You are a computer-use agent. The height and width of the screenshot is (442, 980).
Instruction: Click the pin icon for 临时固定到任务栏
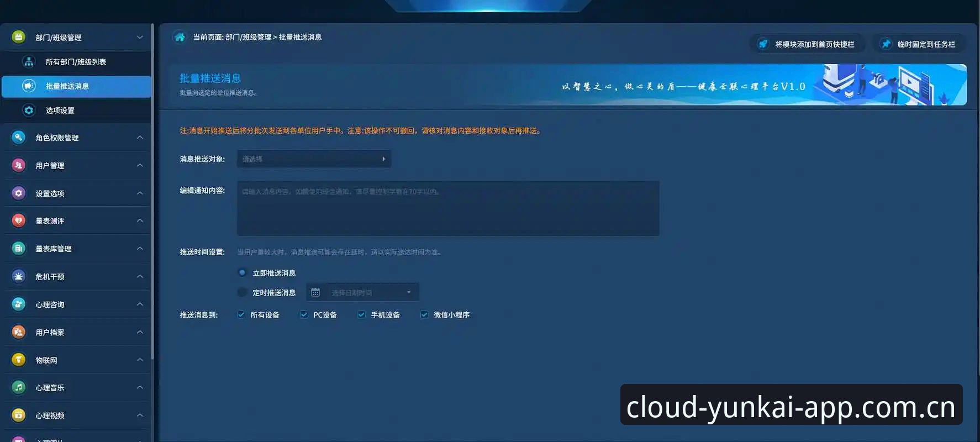pos(886,44)
